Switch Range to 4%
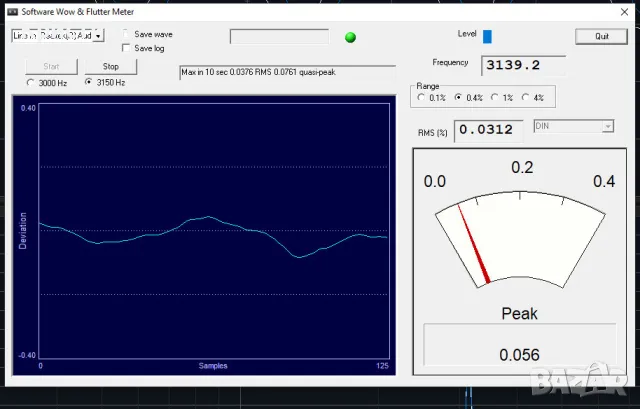 click(x=525, y=99)
